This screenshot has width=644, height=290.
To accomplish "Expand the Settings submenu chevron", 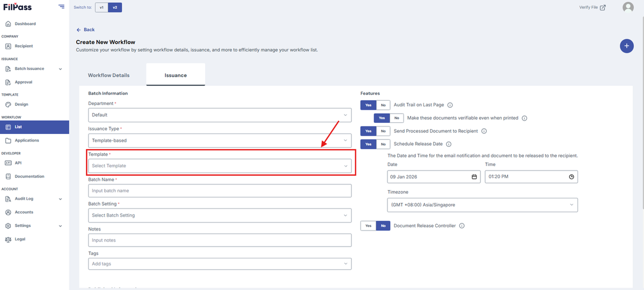I will click(60, 226).
